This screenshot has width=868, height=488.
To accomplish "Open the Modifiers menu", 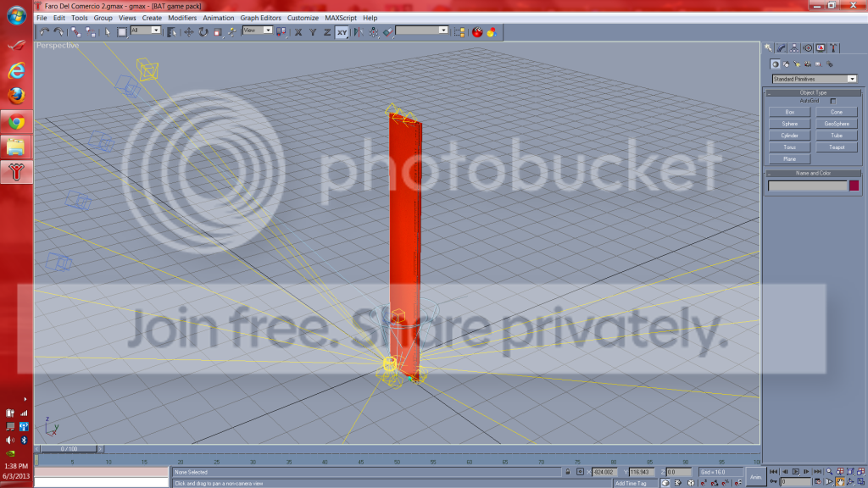I will 182,18.
